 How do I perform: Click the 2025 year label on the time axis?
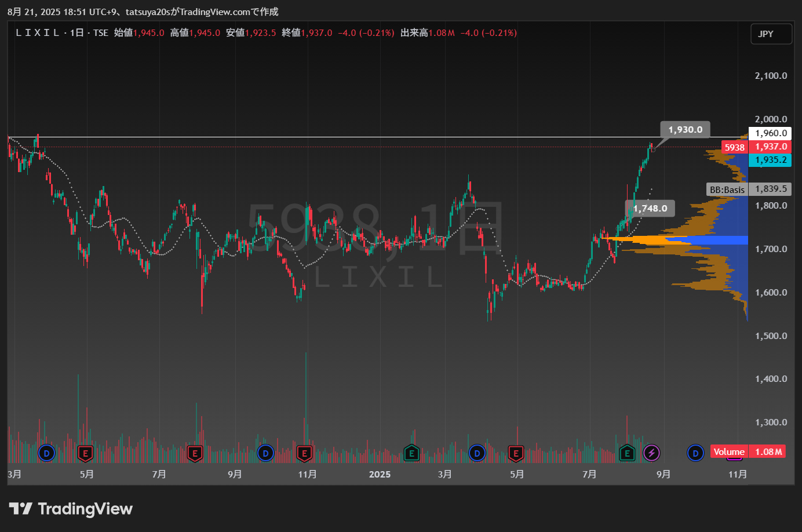(x=380, y=475)
